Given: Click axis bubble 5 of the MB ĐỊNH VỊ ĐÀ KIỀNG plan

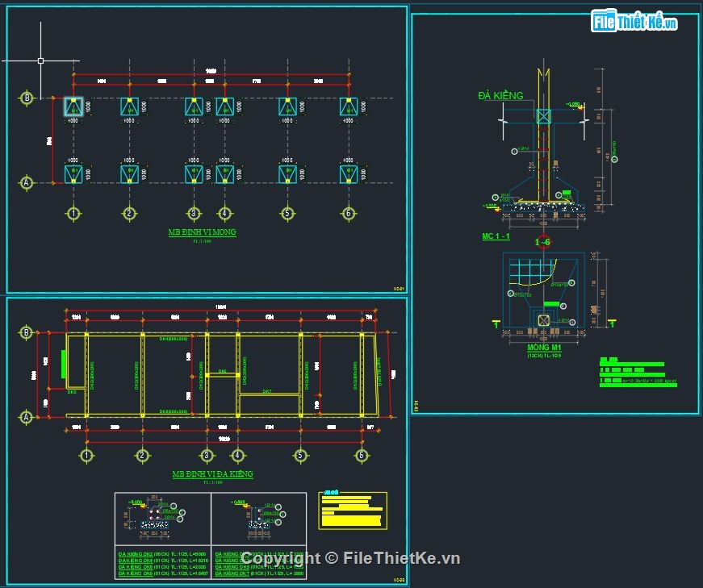Looking at the screenshot, I should [300, 456].
